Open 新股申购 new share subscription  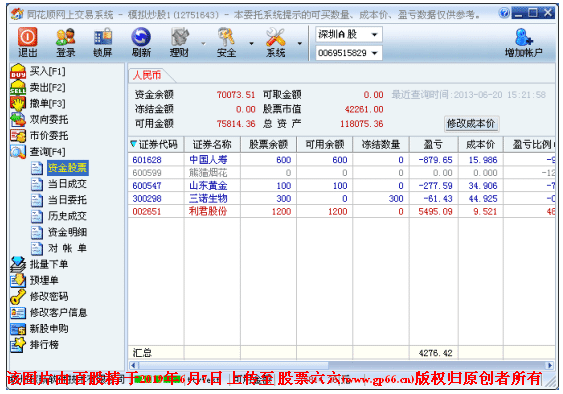click(x=39, y=329)
